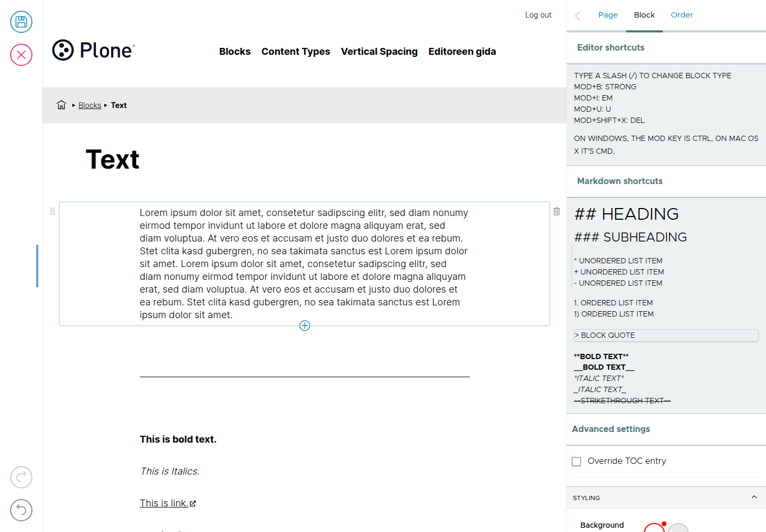Switch to the Order tab
Viewport: 766px width, 532px height.
coord(682,15)
